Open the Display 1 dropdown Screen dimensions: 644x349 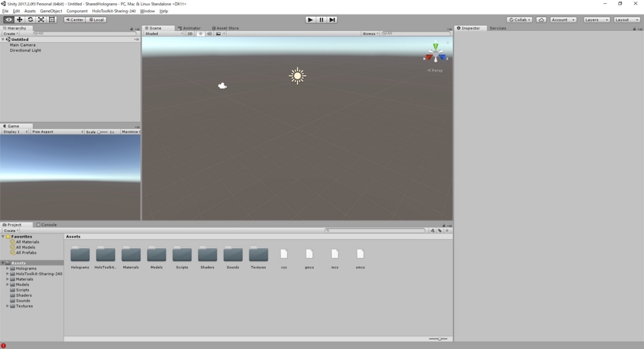coord(15,132)
